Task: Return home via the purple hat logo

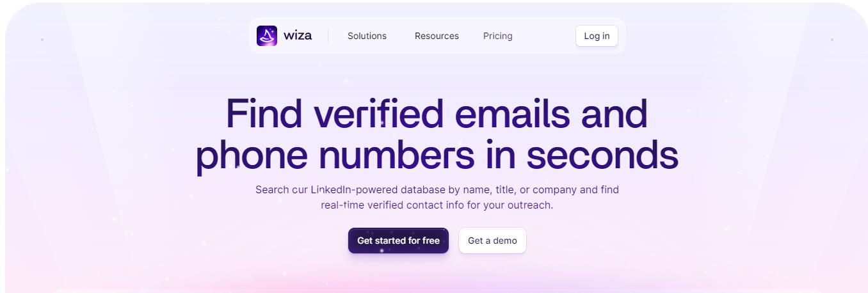Action: pos(267,36)
